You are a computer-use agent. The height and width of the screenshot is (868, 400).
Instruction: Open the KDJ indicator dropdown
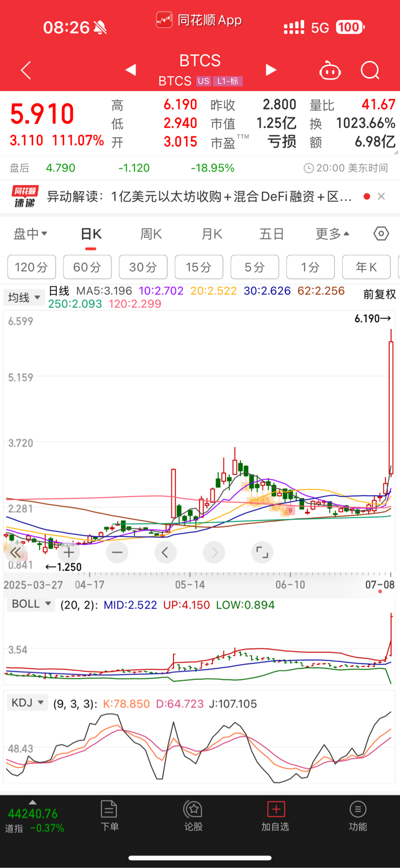tap(28, 703)
